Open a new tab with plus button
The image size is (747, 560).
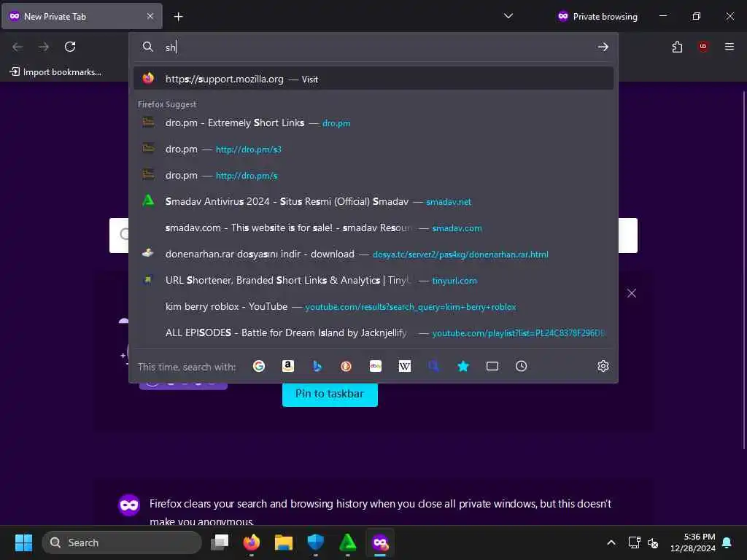click(x=178, y=17)
